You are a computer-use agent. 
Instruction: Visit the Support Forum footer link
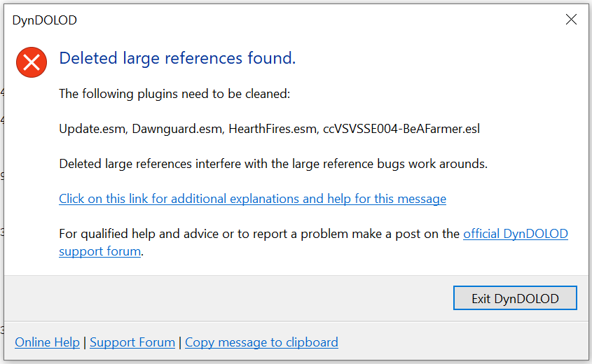pyautogui.click(x=132, y=342)
